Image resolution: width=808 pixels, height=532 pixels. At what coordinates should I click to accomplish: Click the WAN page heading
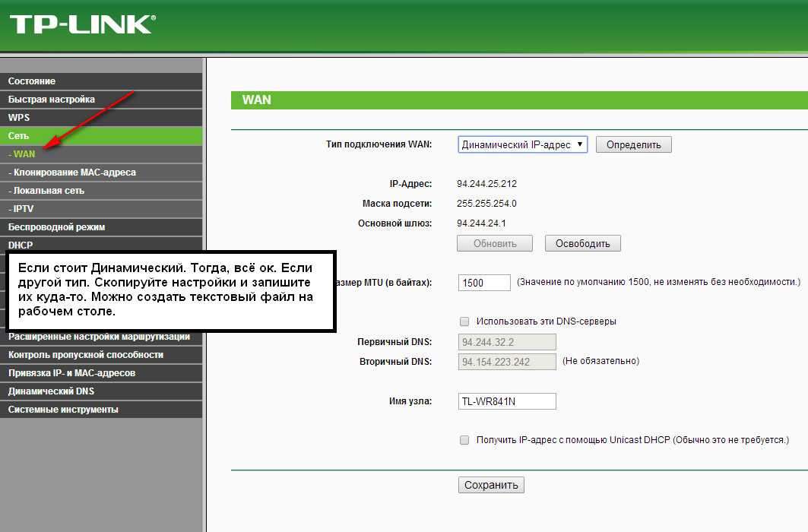(257, 100)
